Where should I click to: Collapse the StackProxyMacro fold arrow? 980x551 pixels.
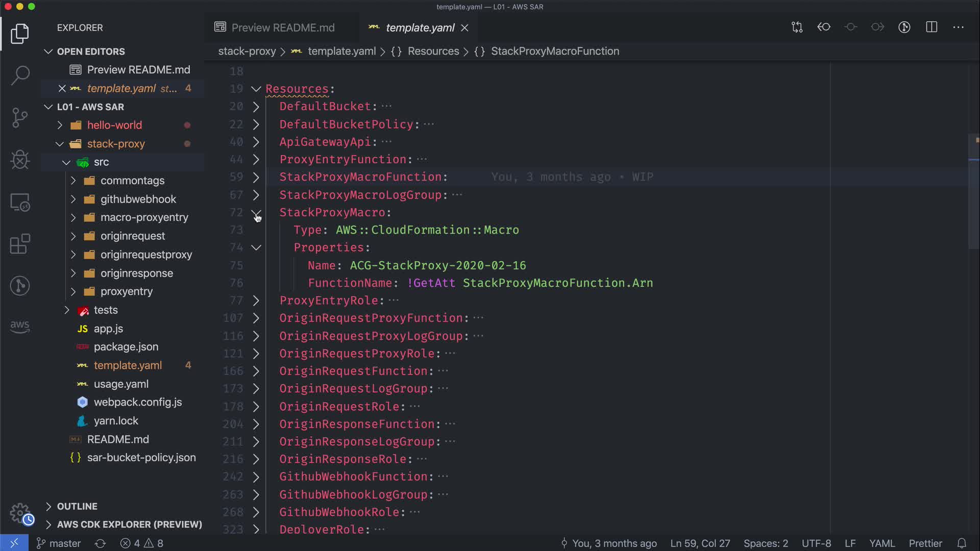click(256, 213)
